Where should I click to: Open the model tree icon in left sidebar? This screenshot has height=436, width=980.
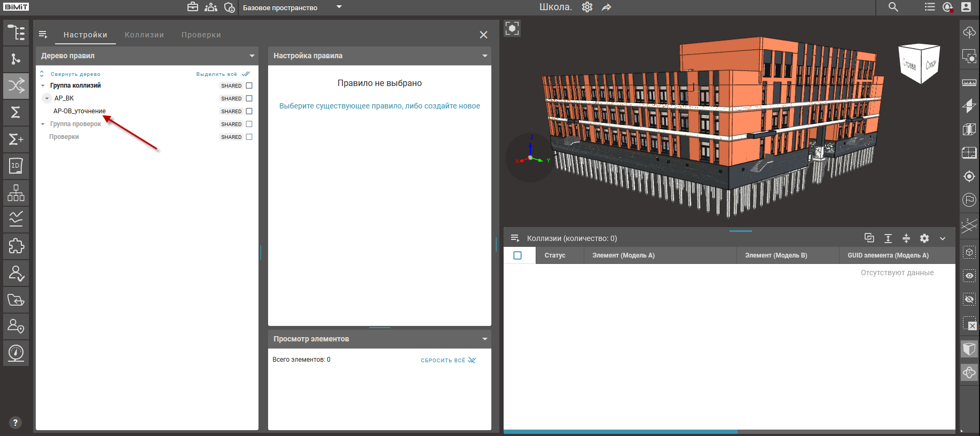[16, 33]
